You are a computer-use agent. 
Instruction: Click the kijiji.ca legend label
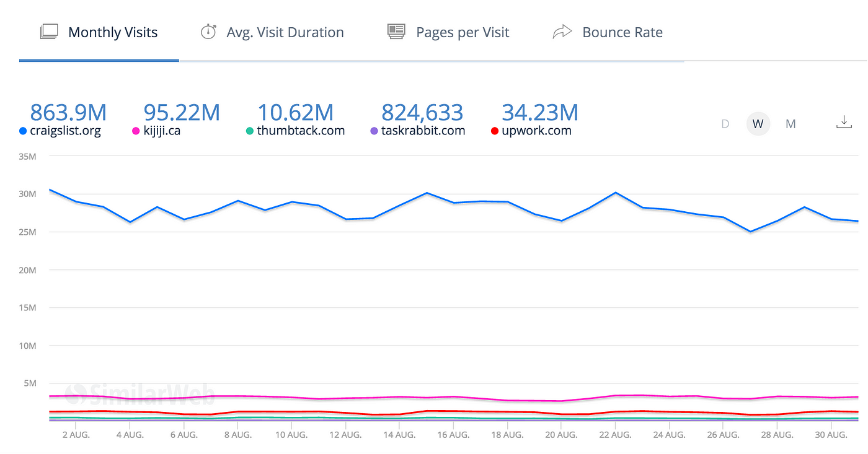point(162,131)
